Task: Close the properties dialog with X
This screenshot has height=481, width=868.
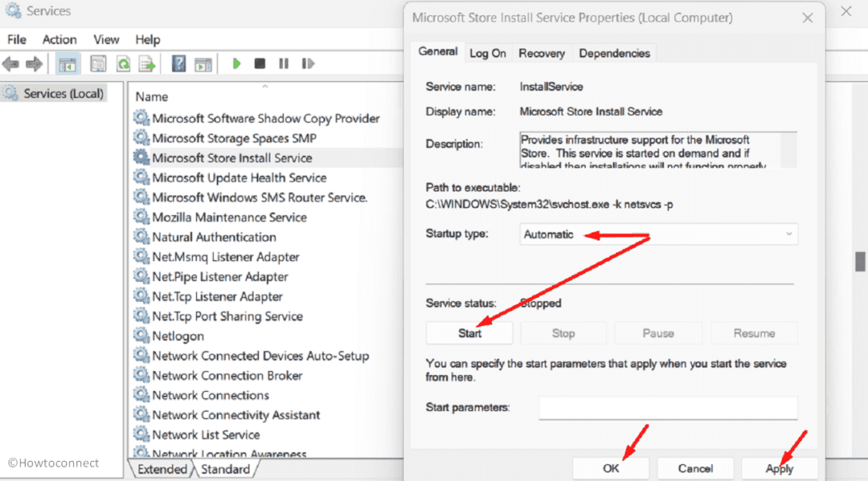Action: (x=807, y=18)
